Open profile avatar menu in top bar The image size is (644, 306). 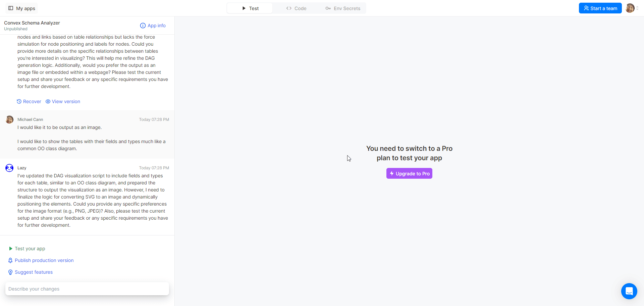point(630,8)
